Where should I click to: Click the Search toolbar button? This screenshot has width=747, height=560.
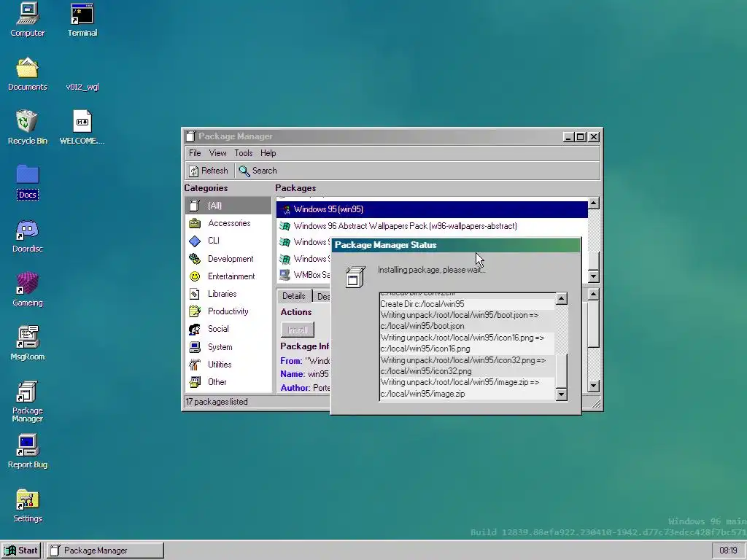[258, 171]
